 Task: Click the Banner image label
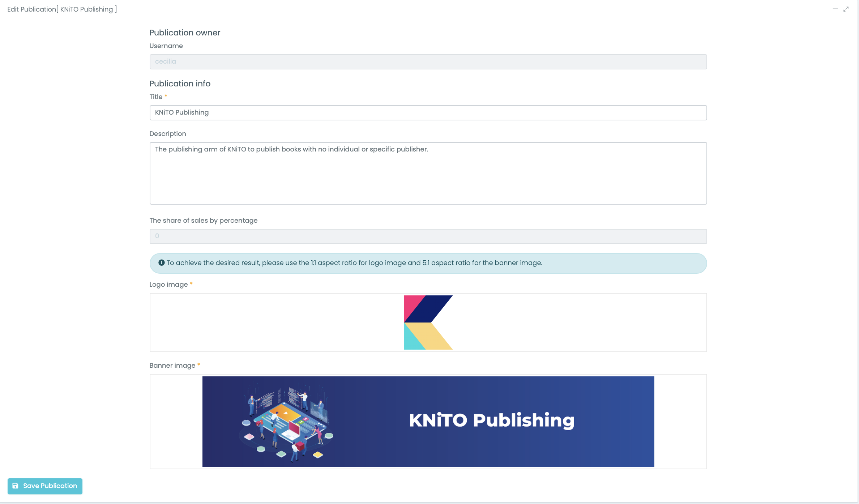pyautogui.click(x=172, y=366)
